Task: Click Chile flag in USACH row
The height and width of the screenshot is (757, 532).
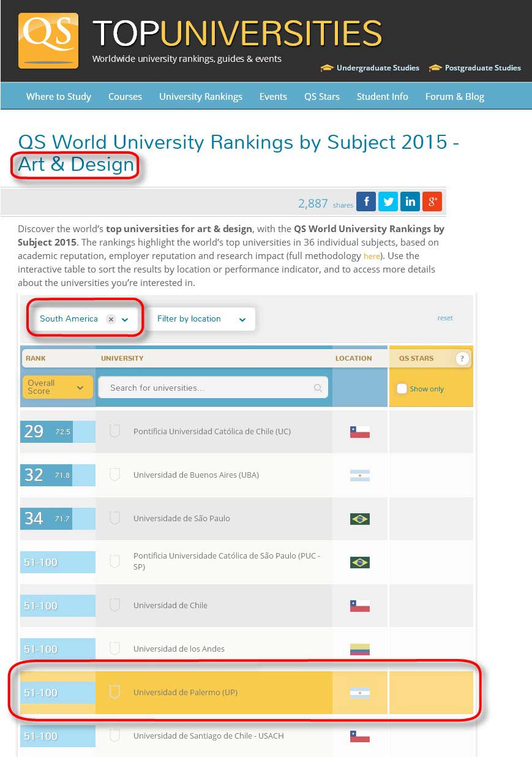Action: pyautogui.click(x=360, y=736)
